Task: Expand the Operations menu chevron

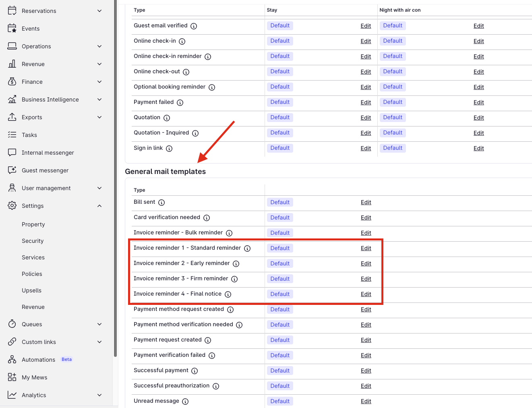Action: tap(99, 46)
